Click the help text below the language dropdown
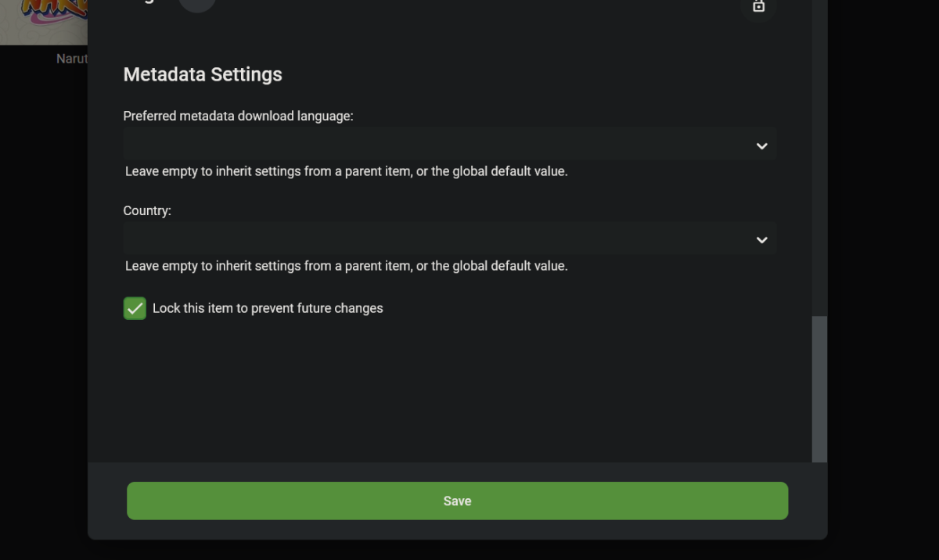 pyautogui.click(x=346, y=171)
